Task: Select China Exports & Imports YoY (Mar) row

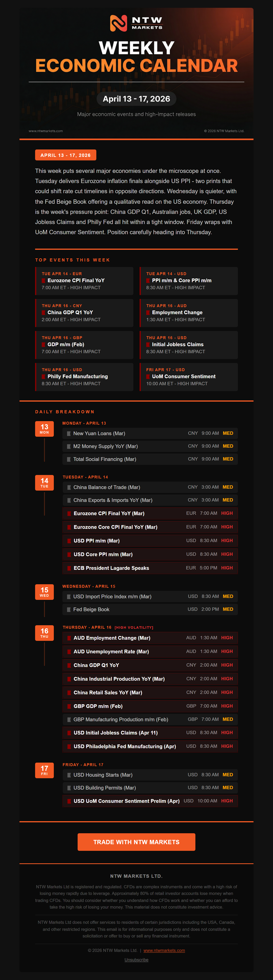Action: 150,500
